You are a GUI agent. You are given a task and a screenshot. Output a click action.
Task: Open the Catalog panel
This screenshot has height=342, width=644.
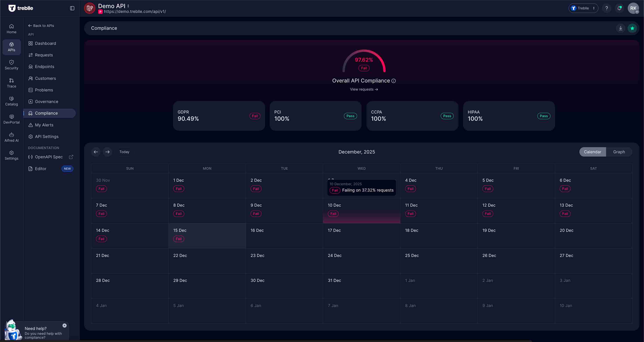point(11,101)
